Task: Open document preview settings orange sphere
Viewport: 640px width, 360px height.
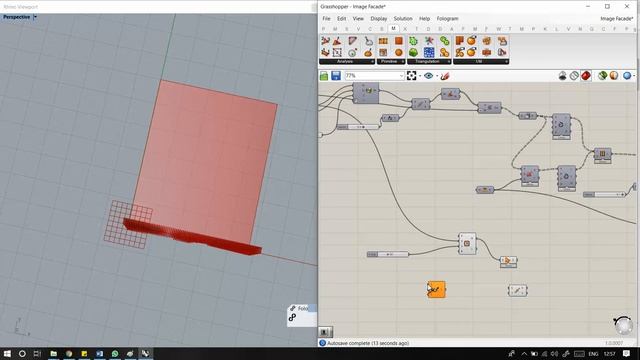Action: coord(614,76)
